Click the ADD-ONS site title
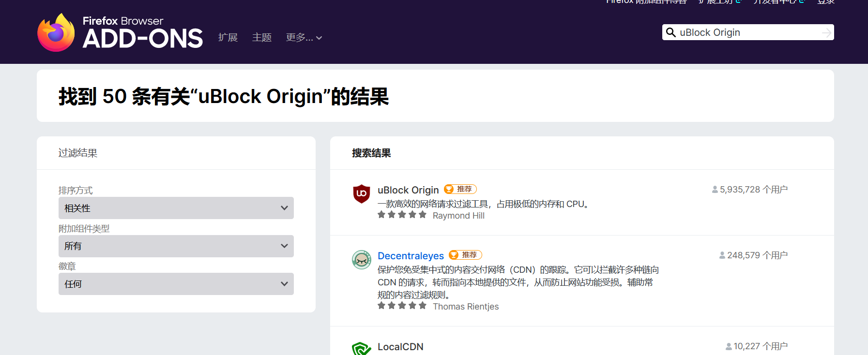The height and width of the screenshot is (355, 868). click(x=143, y=38)
